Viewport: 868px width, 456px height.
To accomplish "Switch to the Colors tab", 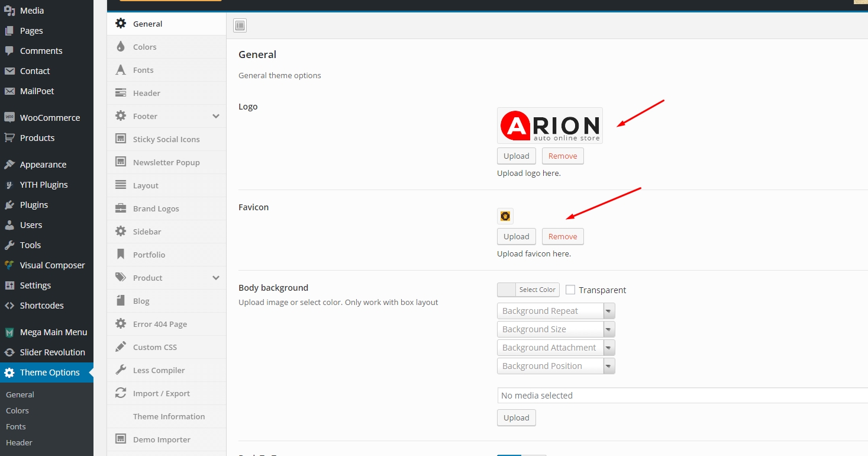I will pos(146,46).
